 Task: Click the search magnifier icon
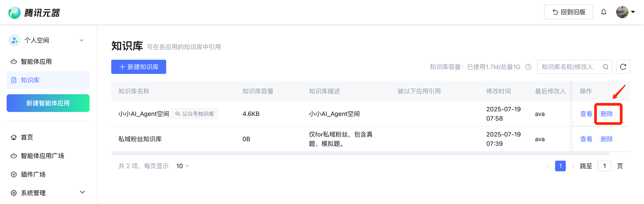point(605,67)
